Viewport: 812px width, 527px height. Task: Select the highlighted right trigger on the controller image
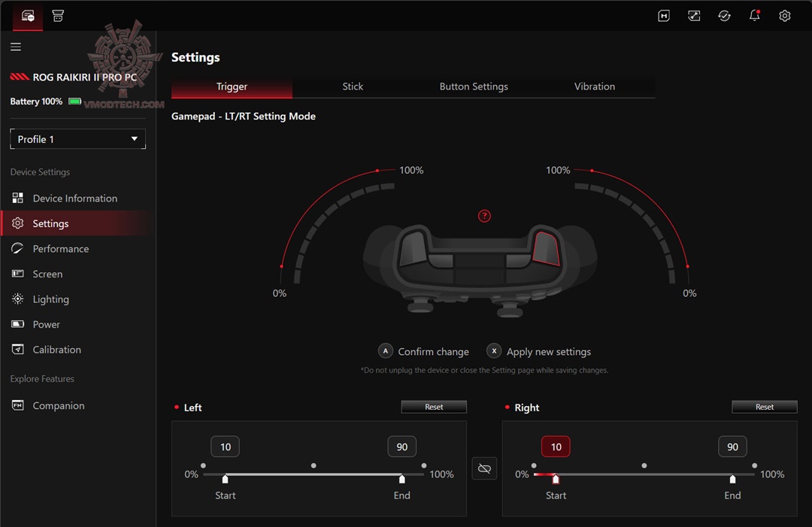point(547,249)
